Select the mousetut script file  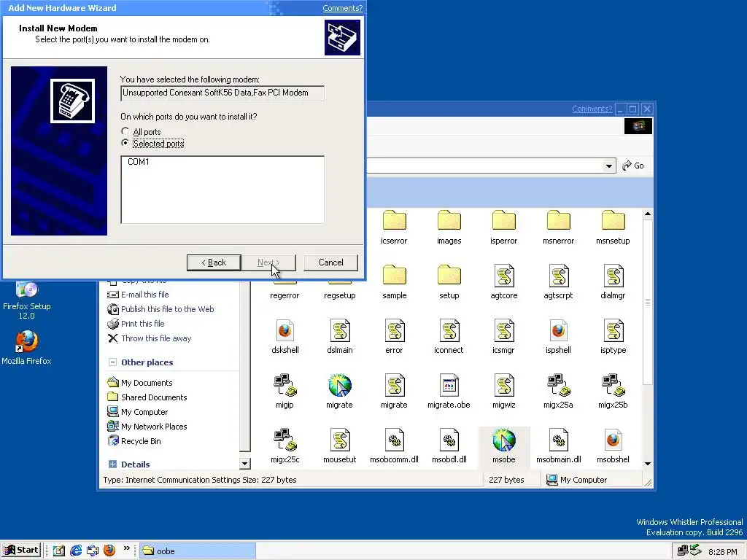(340, 447)
